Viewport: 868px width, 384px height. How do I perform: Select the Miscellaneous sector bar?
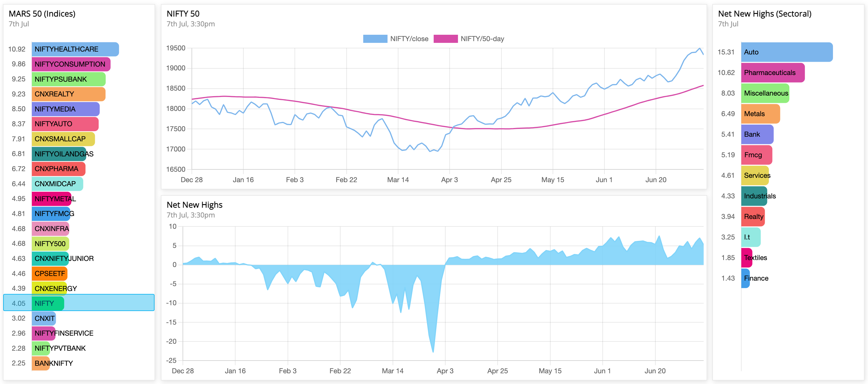tap(765, 93)
